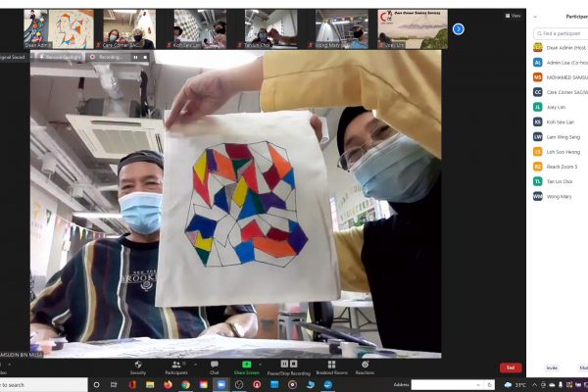The width and height of the screenshot is (588, 392).
Task: Select Care Corner SAC participant row
Action: click(561, 92)
